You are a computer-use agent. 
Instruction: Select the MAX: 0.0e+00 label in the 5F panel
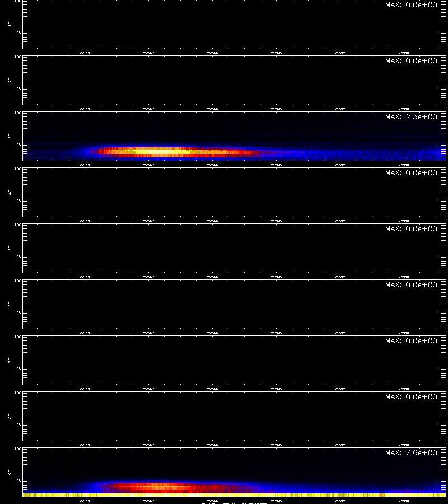pos(411,228)
